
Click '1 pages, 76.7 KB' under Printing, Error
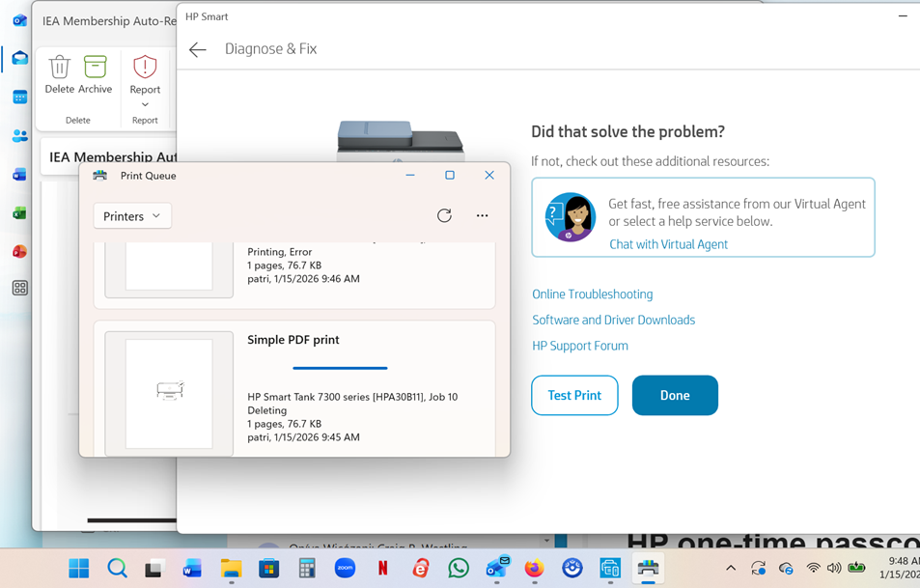[284, 266]
